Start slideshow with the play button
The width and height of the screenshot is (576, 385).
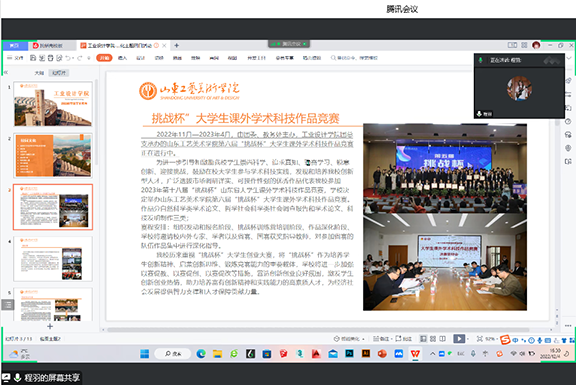459,338
